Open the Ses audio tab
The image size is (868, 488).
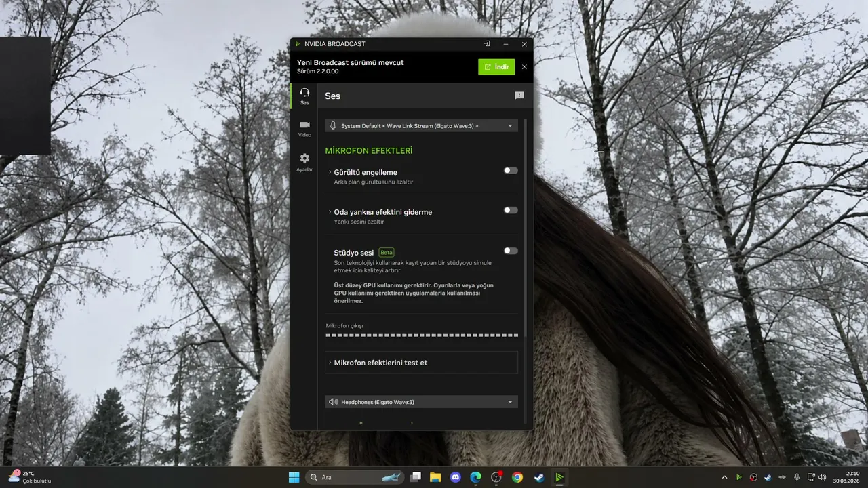(304, 96)
